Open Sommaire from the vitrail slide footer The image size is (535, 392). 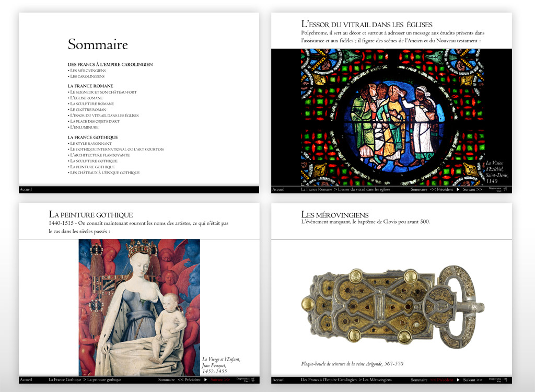pos(418,189)
